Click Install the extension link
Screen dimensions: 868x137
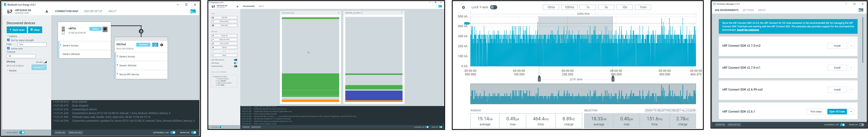[x=748, y=30]
